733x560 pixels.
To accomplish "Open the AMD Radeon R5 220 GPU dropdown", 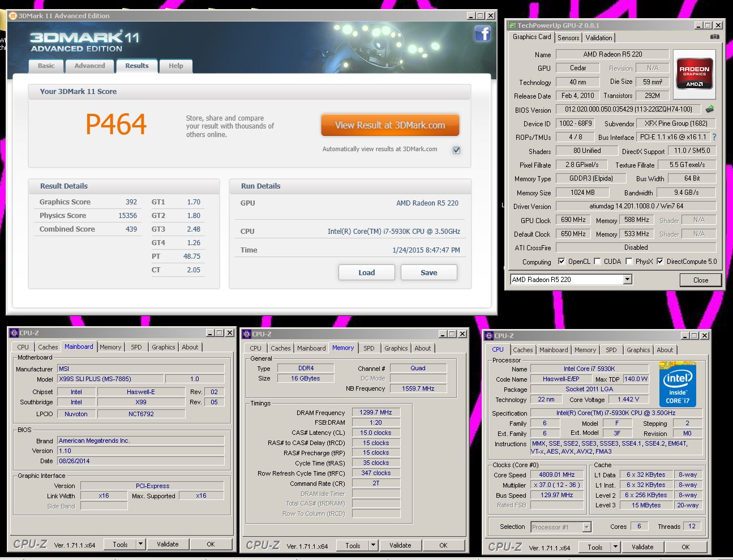I will [627, 280].
